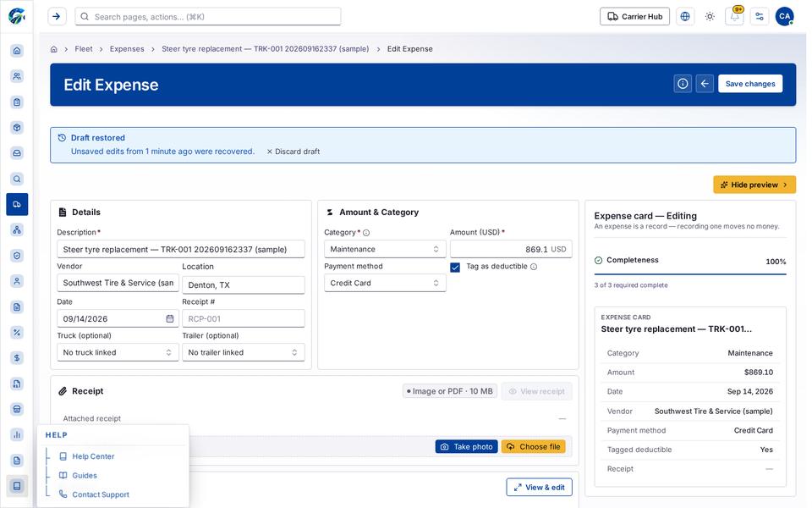This screenshot has height=508, width=812.
Task: Click the globe language icon
Action: (x=685, y=17)
